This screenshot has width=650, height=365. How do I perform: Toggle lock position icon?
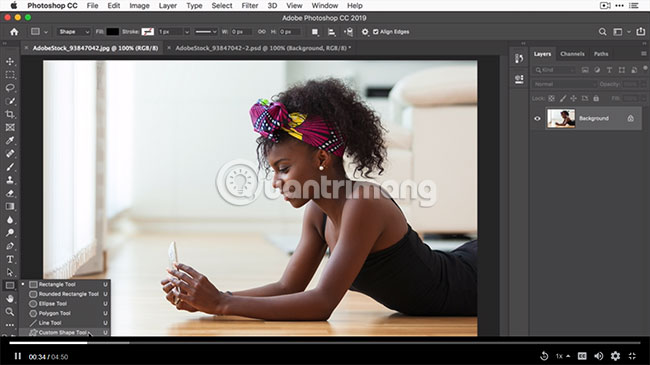(x=573, y=99)
